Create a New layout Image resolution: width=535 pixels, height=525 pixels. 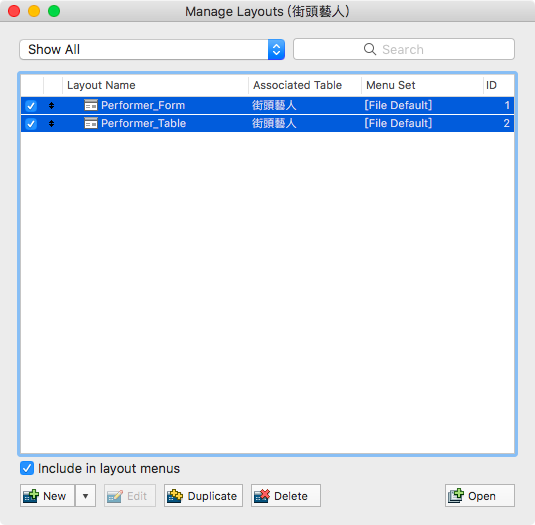(47, 496)
